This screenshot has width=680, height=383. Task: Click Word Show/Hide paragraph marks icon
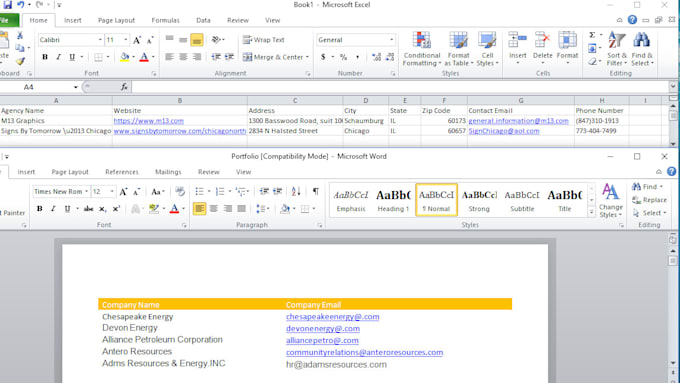316,191
